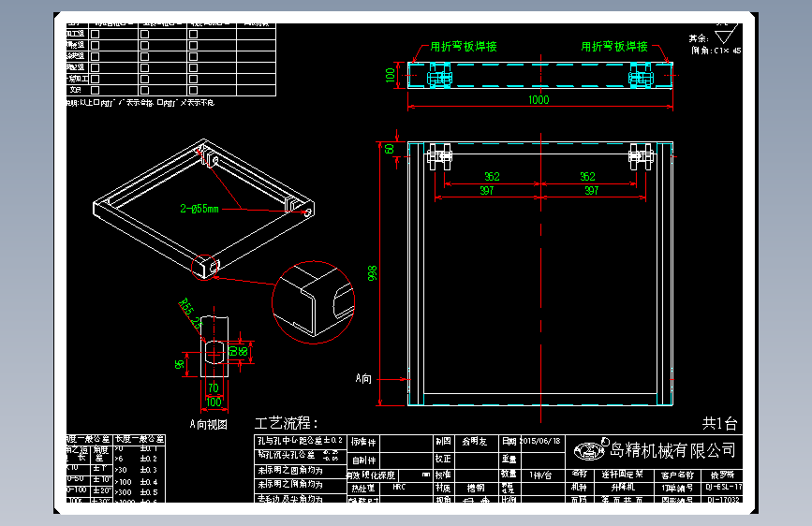Check the third box in the 加工组 row
Viewport: 812px width, 526px height.
[193, 35]
